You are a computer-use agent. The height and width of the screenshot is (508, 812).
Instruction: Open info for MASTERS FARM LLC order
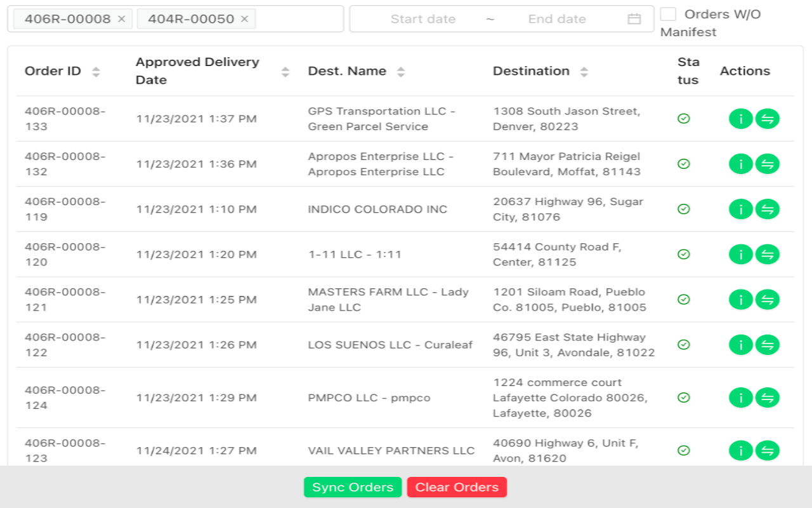pyautogui.click(x=740, y=299)
